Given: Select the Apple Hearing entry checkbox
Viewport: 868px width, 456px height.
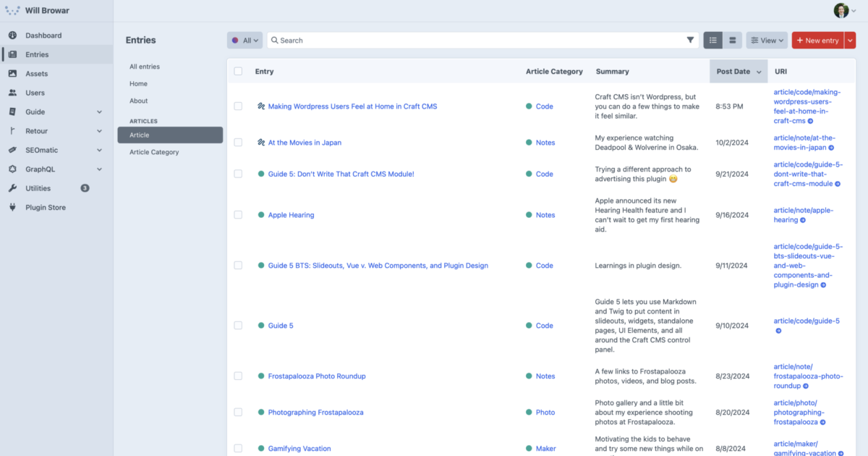Looking at the screenshot, I should (238, 215).
